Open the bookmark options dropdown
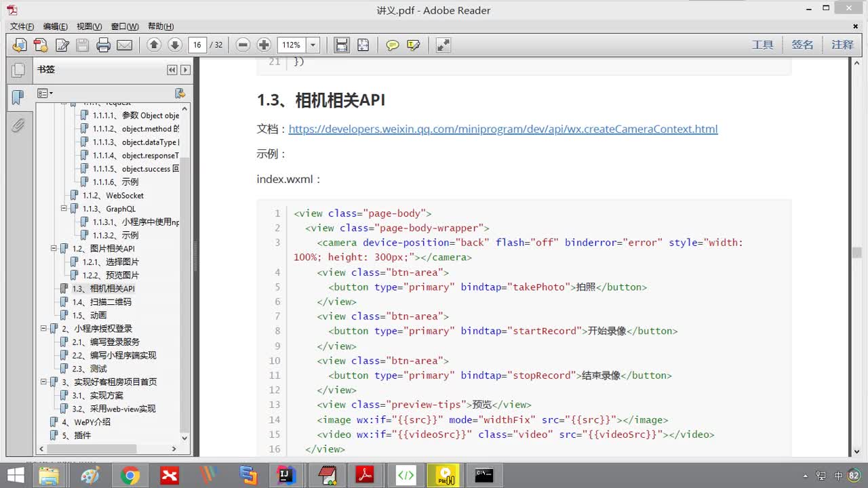 click(x=45, y=93)
